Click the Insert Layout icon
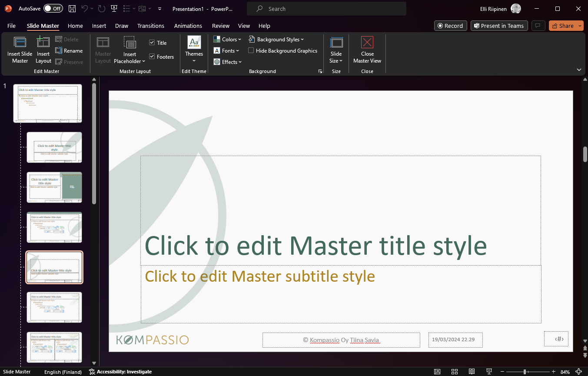The width and height of the screenshot is (588, 376). coord(43,42)
